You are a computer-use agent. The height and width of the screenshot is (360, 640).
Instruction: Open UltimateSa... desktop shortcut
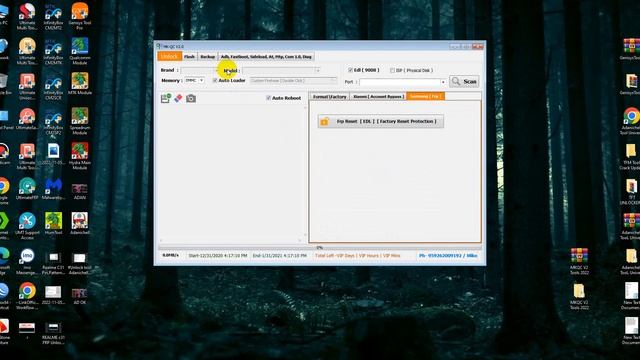click(27, 119)
